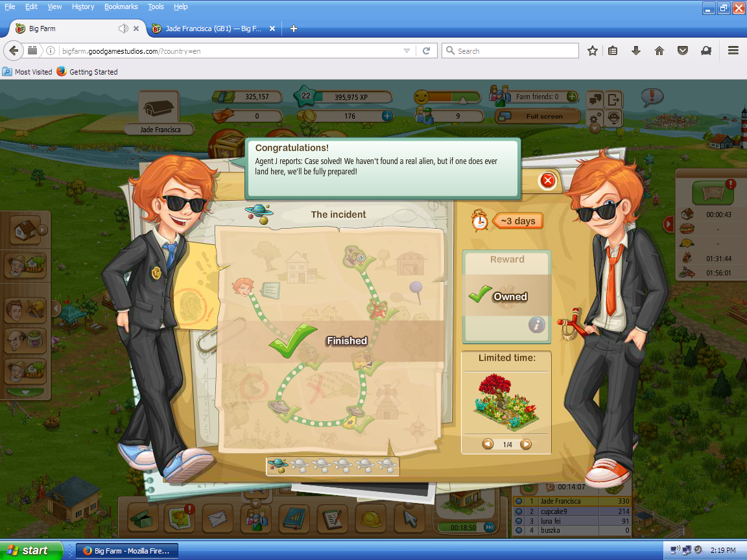Open the Help menu
The height and width of the screenshot is (560, 747).
[180, 6]
